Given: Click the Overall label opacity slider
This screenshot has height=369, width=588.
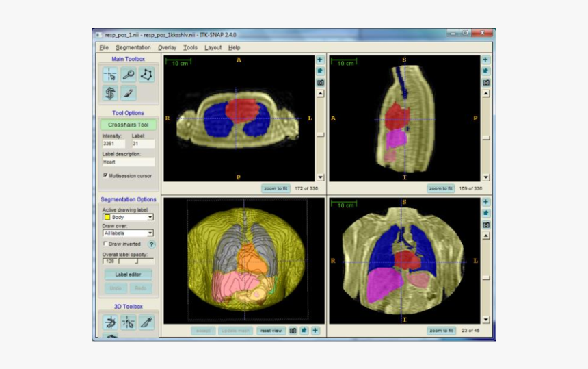Looking at the screenshot, I should coord(136,261).
